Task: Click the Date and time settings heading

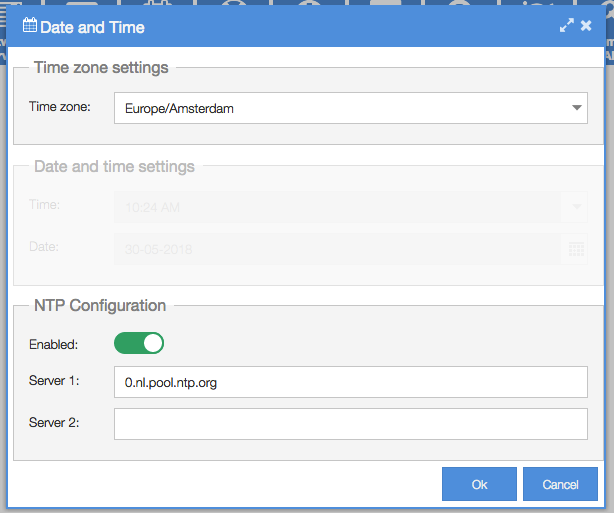Action: point(114,166)
